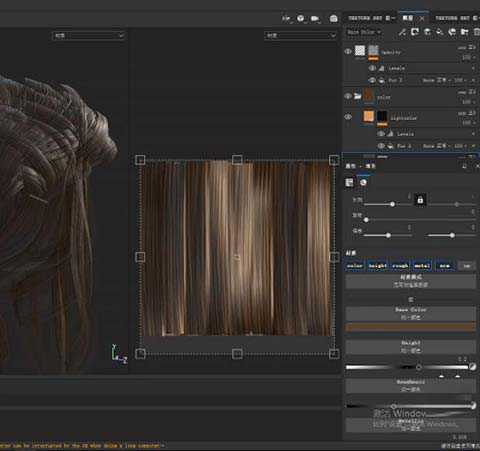Viewport: 480px width, 451px height.
Task: Toggle visibility of Fill effect under lightcolor layer
Action: click(x=381, y=146)
